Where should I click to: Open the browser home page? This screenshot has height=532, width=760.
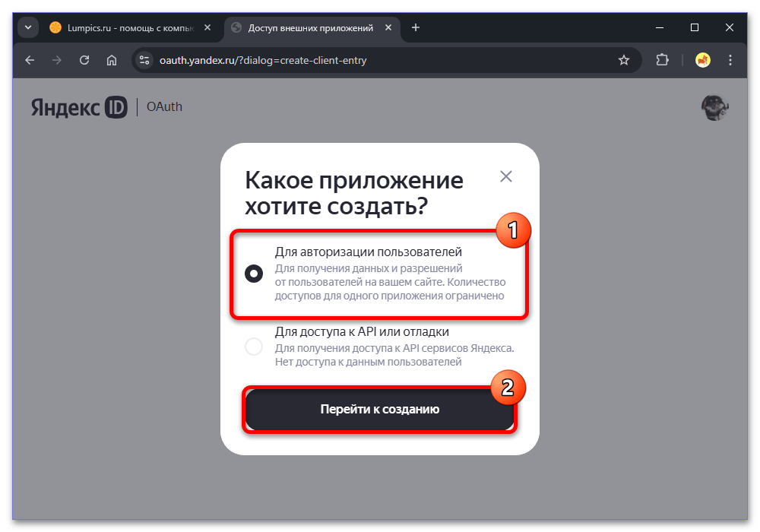[x=112, y=60]
